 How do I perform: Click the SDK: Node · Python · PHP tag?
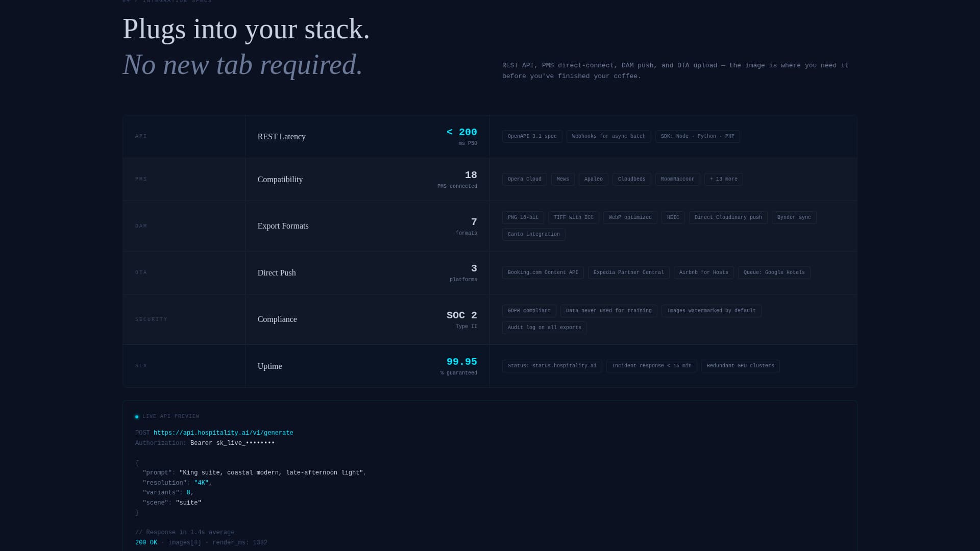pyautogui.click(x=697, y=136)
